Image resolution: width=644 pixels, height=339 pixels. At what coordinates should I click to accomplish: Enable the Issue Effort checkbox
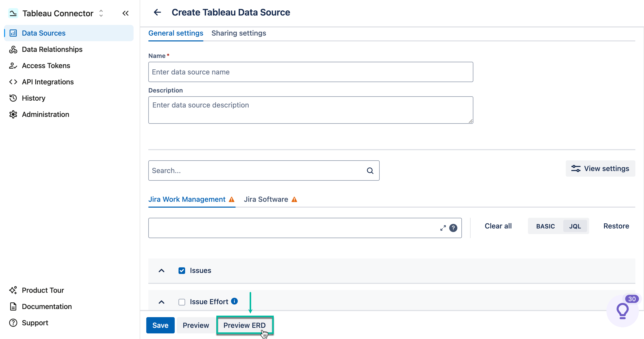[182, 302]
